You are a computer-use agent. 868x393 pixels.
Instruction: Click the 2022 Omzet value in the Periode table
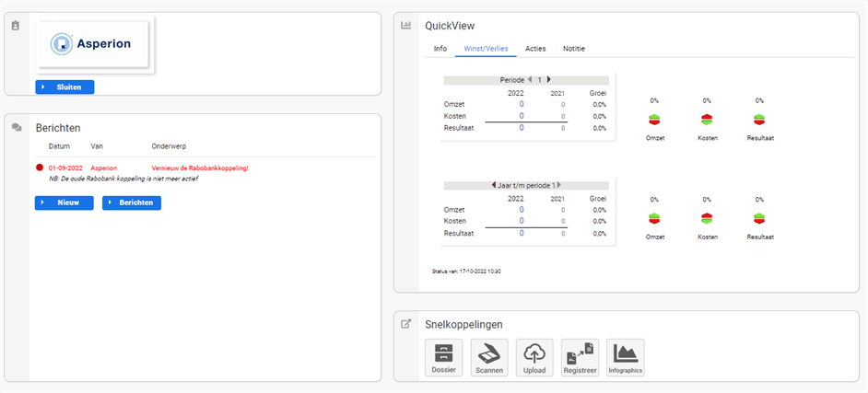[x=522, y=104]
